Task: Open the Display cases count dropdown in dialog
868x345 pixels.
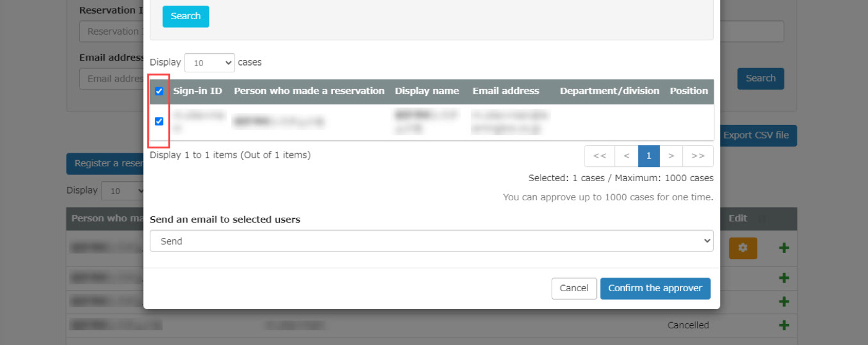Action: click(x=209, y=62)
